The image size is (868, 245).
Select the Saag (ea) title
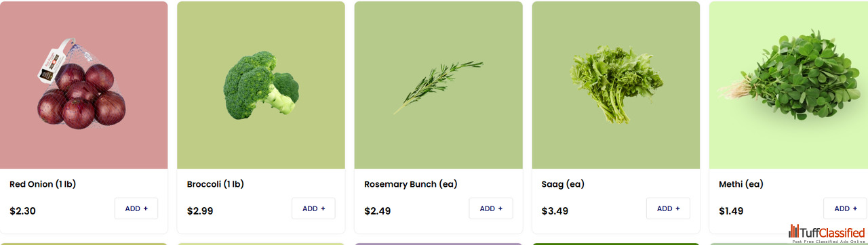pyautogui.click(x=563, y=184)
